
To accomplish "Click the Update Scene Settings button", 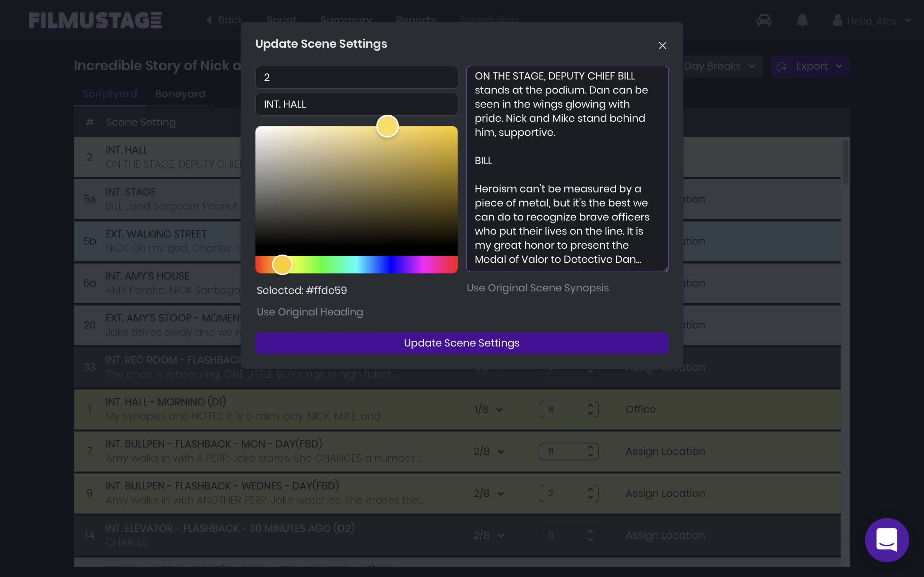I will 461,343.
